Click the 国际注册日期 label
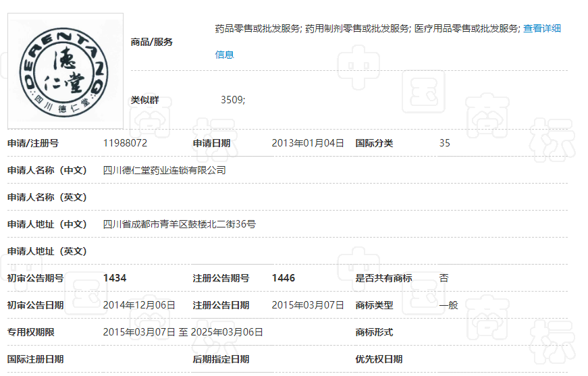Image resolution: width=588 pixels, height=376 pixels. [36, 359]
